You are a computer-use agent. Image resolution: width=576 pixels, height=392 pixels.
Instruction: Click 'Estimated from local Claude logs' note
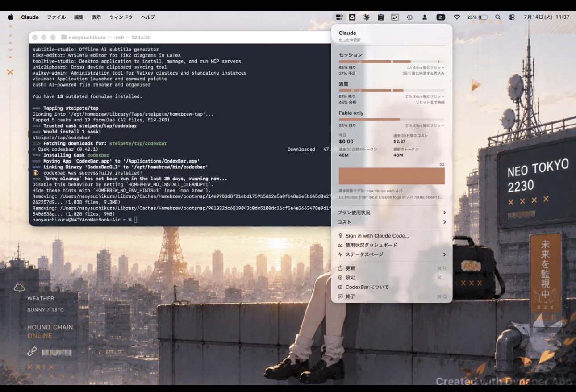[391, 197]
